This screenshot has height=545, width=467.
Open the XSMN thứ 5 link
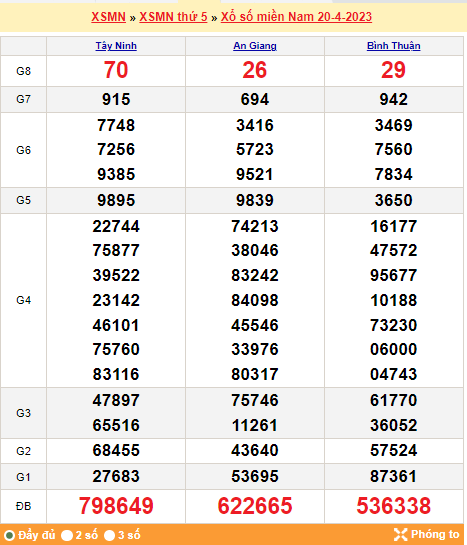coord(173,17)
